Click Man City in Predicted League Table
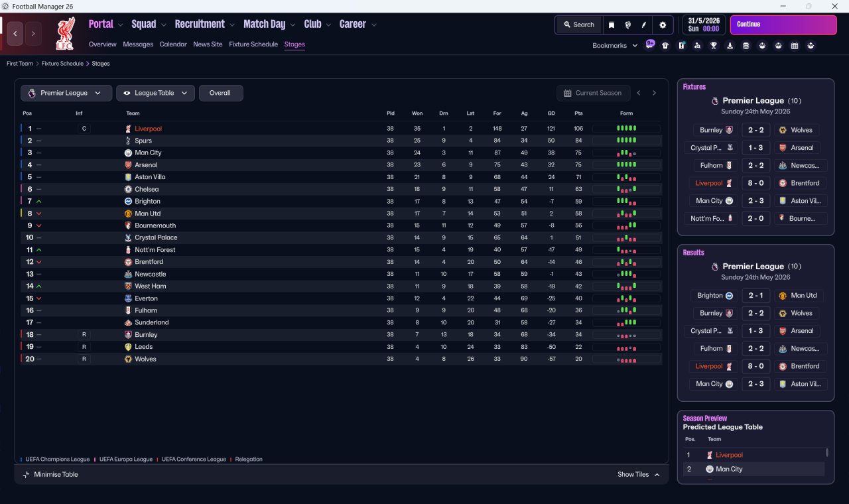The image size is (849, 504). (x=729, y=470)
